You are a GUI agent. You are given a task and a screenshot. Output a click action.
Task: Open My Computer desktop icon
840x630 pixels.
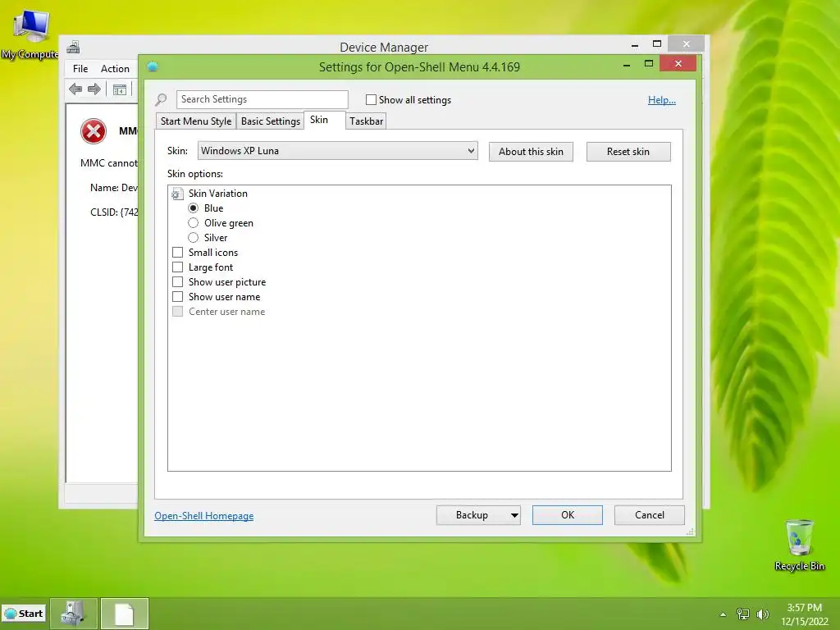pyautogui.click(x=30, y=34)
